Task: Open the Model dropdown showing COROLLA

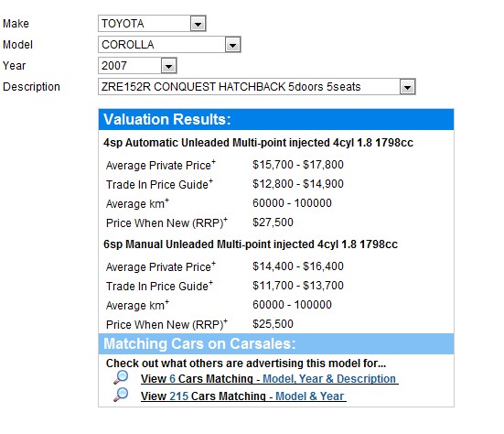Action: pos(169,44)
